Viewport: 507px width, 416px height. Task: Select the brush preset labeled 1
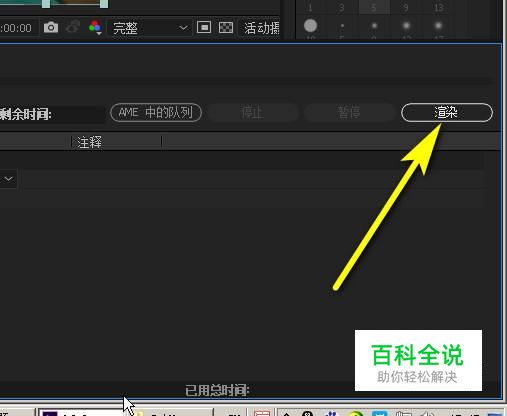coord(310,7)
